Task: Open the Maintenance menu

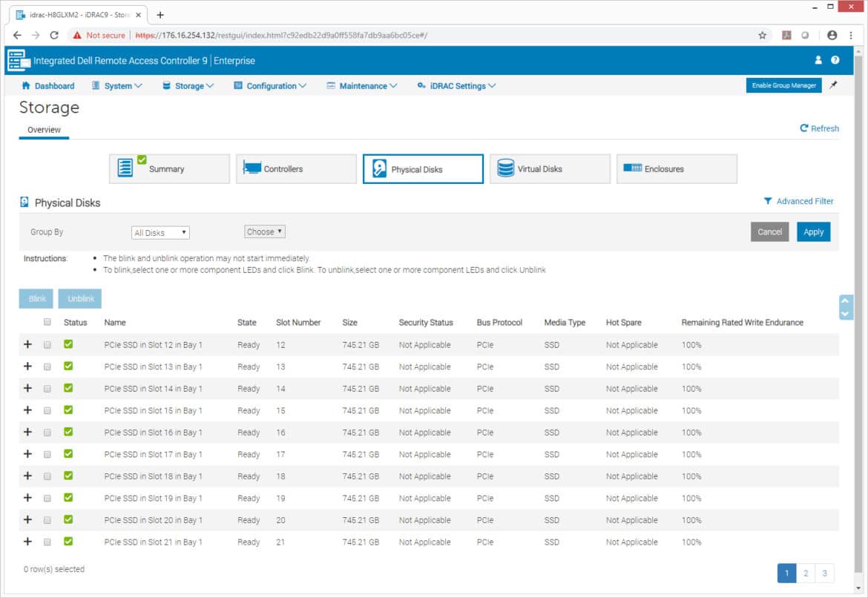Action: (x=362, y=86)
